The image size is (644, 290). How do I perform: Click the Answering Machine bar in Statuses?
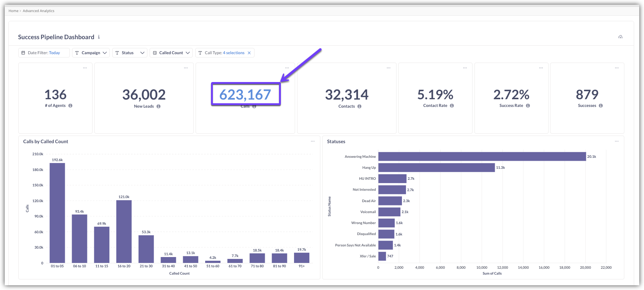click(482, 157)
